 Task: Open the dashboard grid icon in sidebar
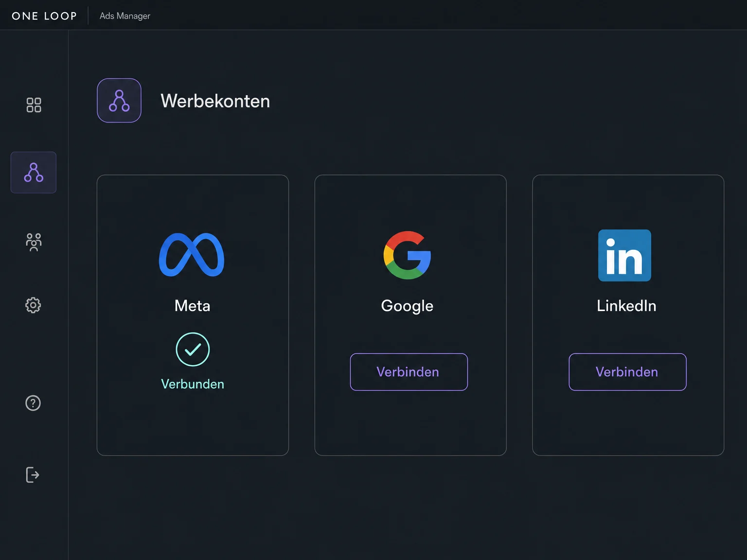(34, 105)
